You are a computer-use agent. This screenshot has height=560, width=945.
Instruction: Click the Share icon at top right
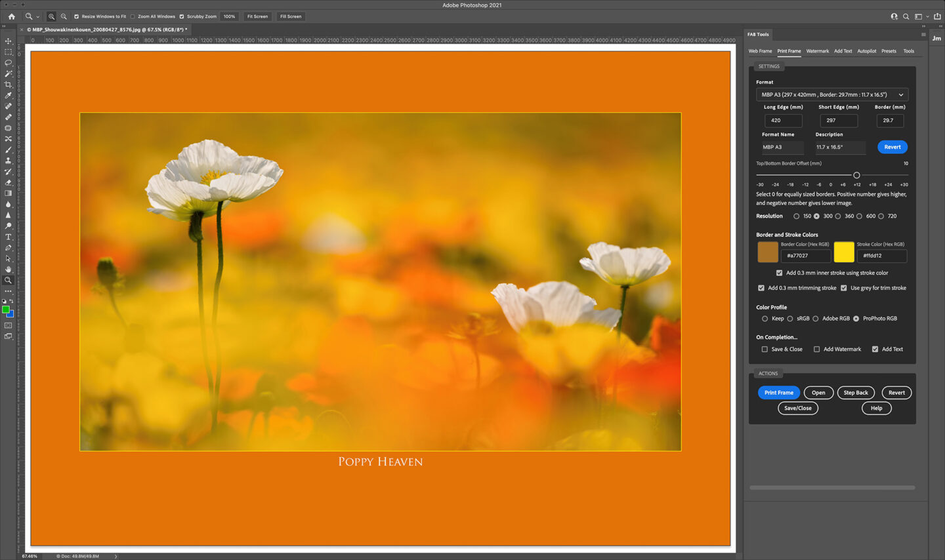(937, 16)
